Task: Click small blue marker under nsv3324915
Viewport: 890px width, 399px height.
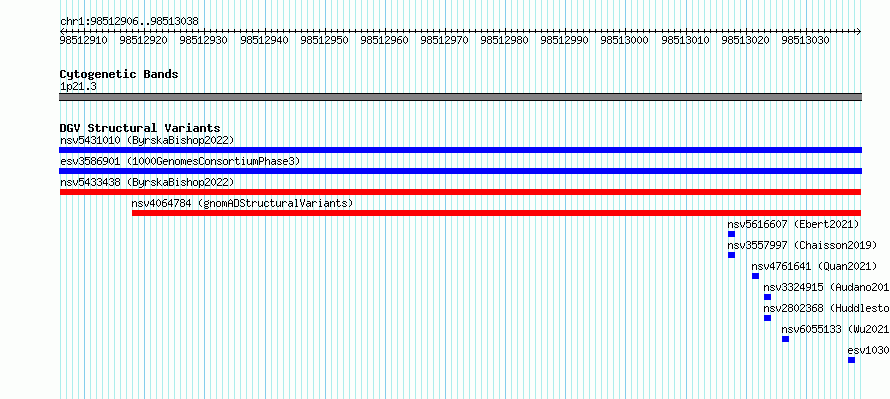Action: coord(767,297)
